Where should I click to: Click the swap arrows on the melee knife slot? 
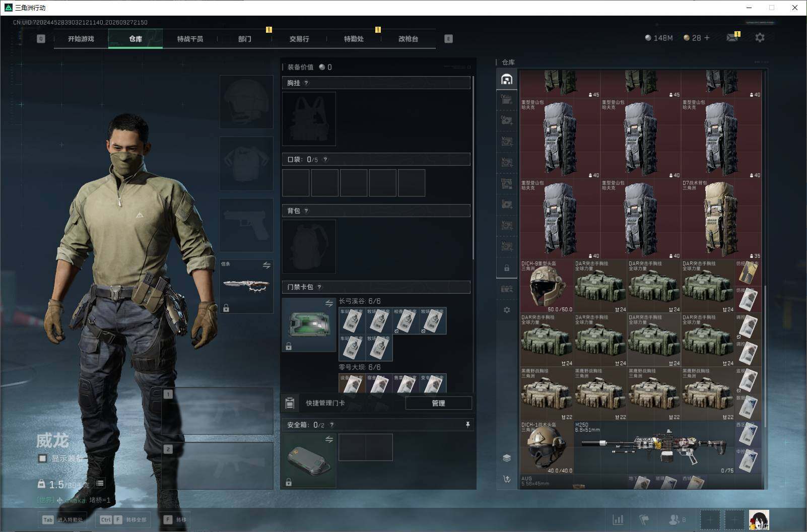[266, 265]
